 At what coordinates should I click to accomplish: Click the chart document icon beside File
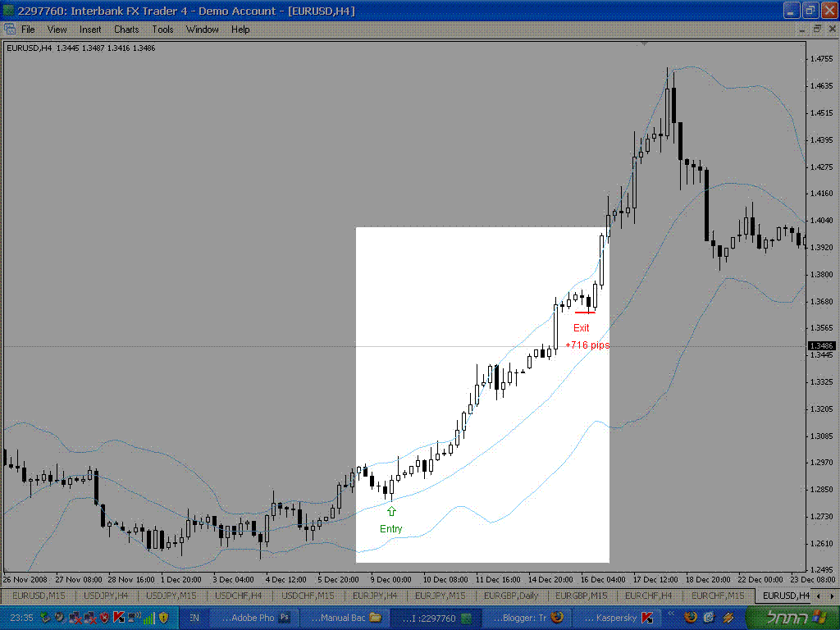click(x=10, y=29)
